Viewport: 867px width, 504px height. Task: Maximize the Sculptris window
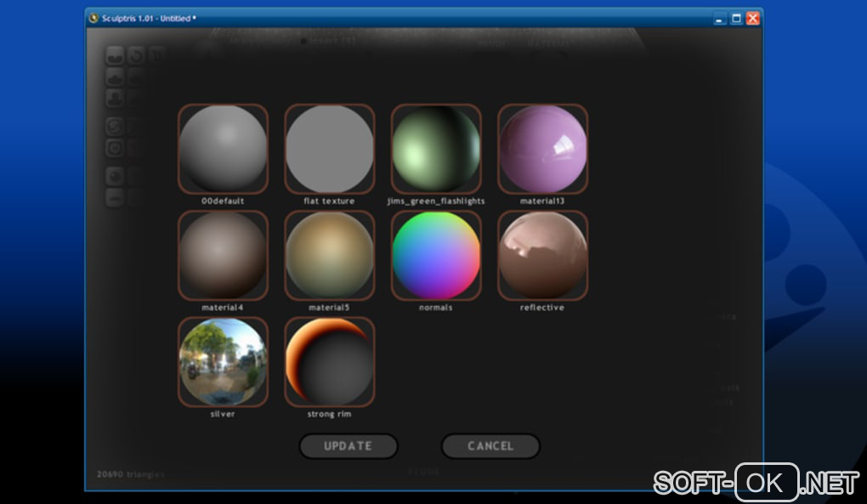736,18
